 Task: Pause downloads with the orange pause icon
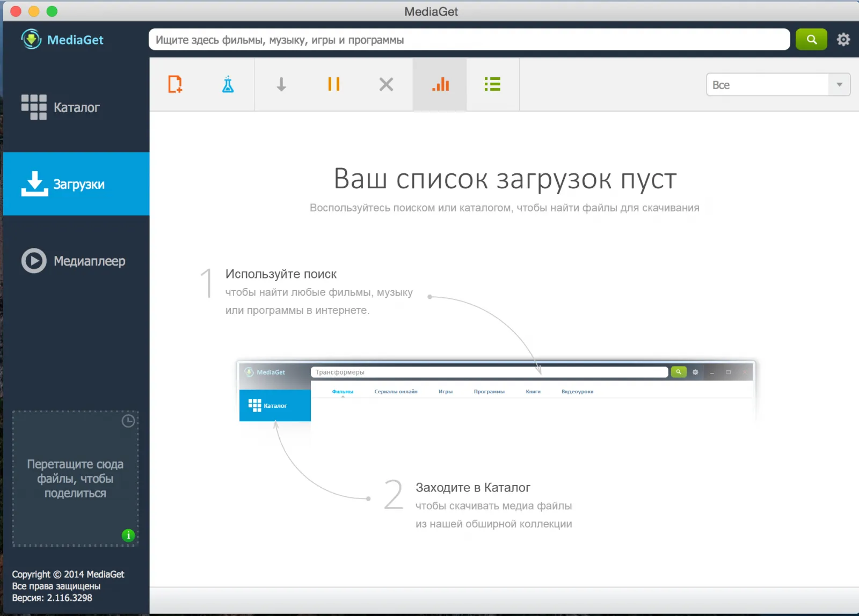point(333,84)
